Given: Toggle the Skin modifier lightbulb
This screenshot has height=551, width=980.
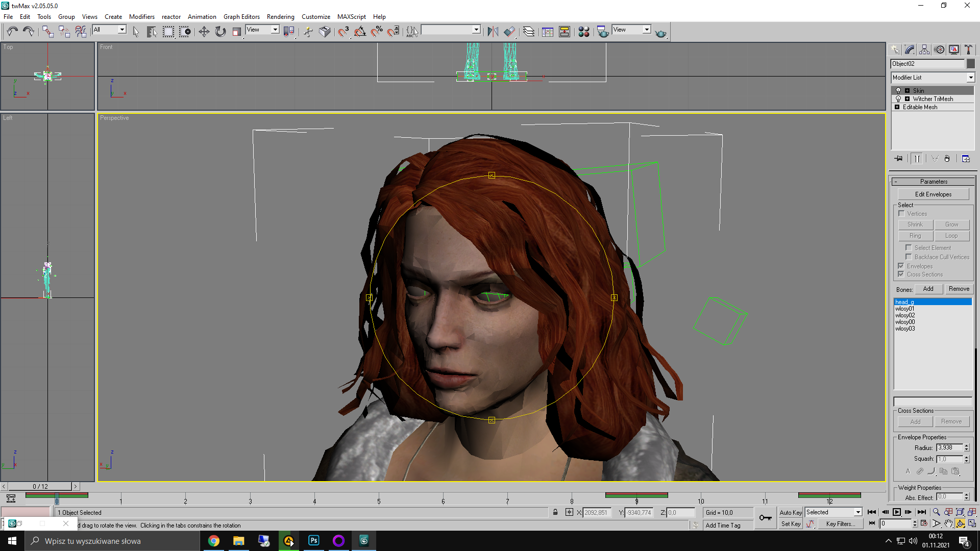Looking at the screenshot, I should click(898, 91).
